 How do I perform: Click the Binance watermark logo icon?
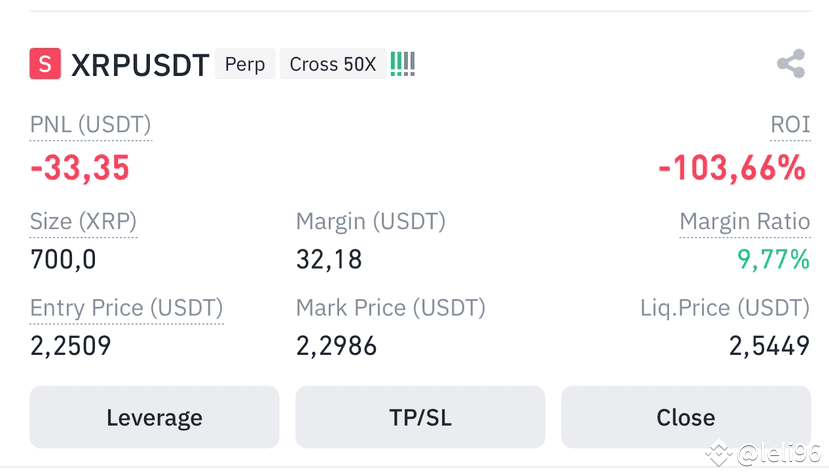[719, 453]
